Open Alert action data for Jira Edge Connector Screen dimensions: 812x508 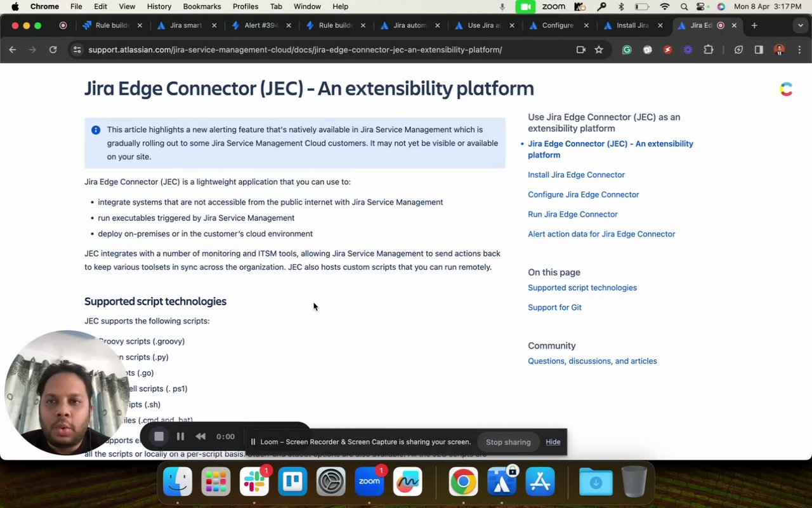click(601, 234)
